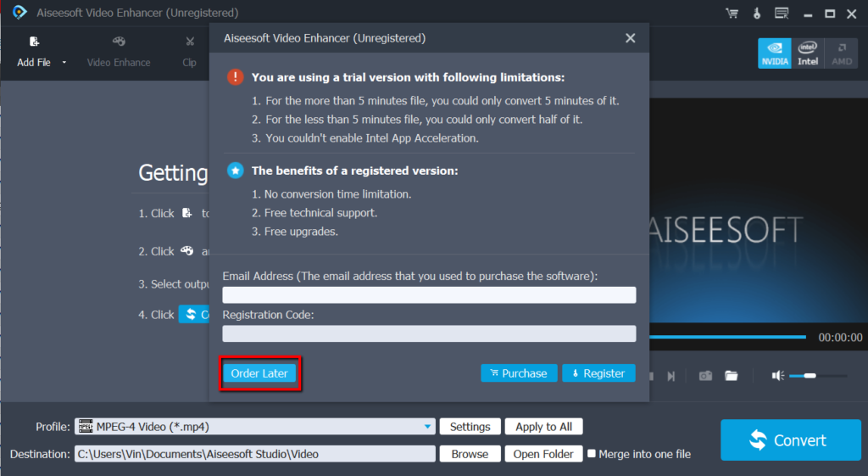Select the Clip scissors tool
This screenshot has width=868, height=476.
tap(189, 52)
